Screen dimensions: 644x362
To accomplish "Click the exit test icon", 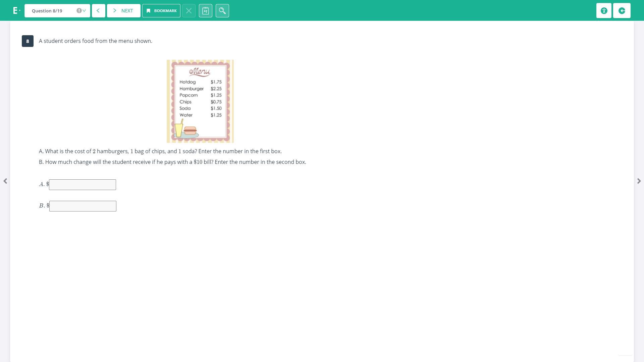I will tap(622, 11).
